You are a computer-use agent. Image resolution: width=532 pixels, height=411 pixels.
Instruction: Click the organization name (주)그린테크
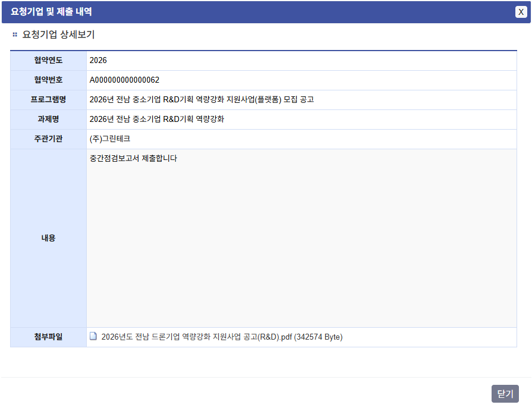pos(110,139)
